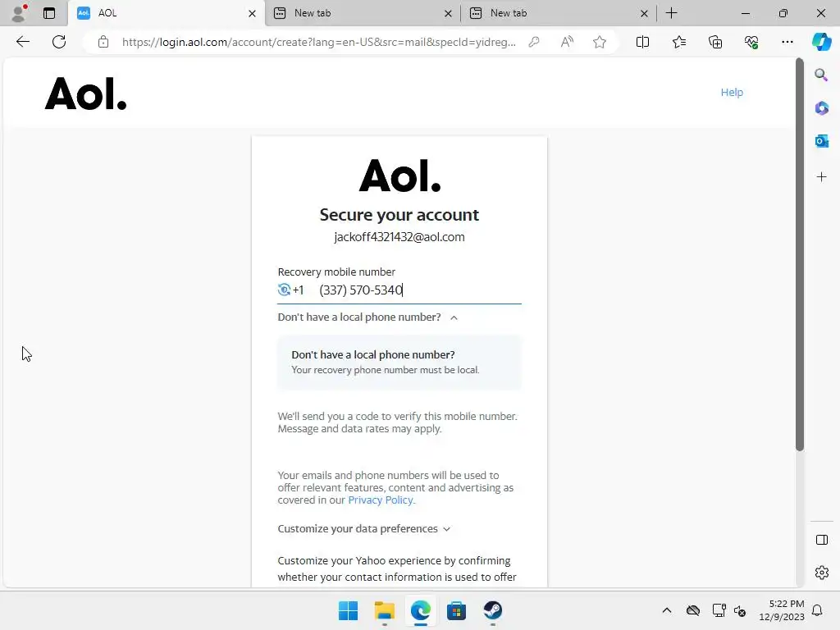The width and height of the screenshot is (840, 630).
Task: Reload the AOL page
Action: click(59, 42)
